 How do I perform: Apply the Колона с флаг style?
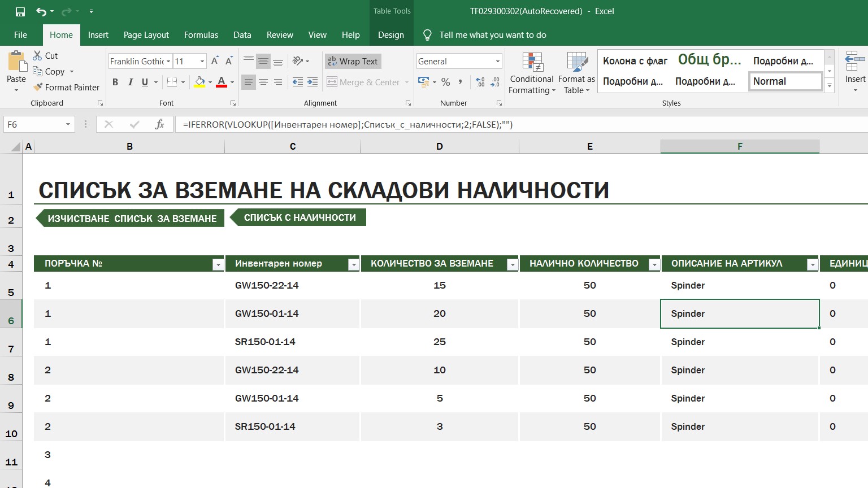pyautogui.click(x=635, y=61)
